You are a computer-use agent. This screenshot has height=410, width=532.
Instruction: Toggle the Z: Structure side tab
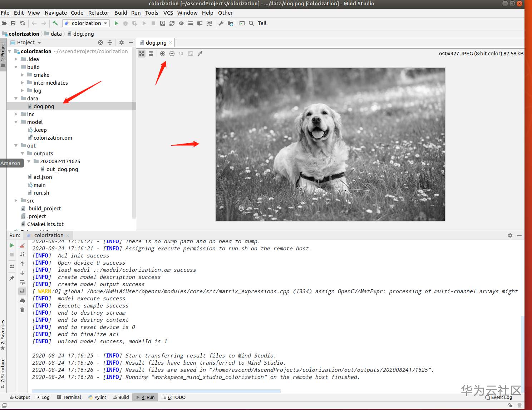click(x=3, y=373)
